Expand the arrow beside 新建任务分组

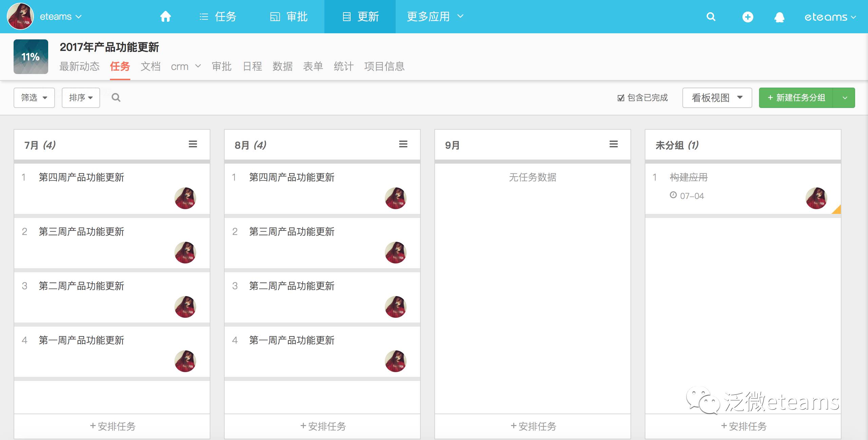click(845, 98)
